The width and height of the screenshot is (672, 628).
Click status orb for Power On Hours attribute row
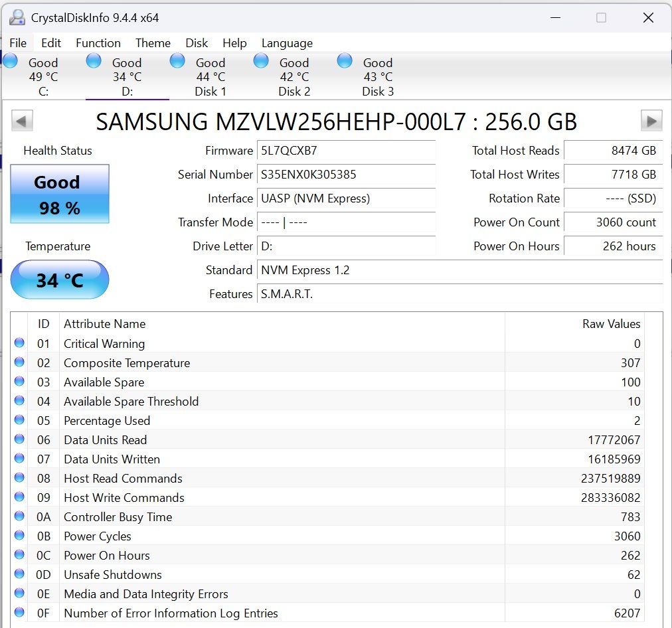coord(19,555)
